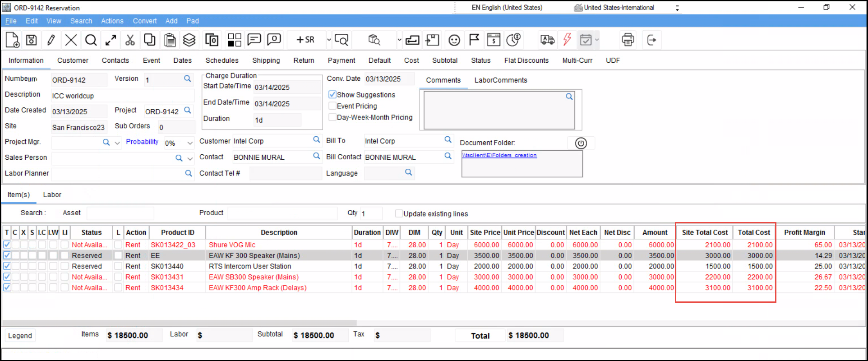Click the delivery truck toolbar icon

[x=547, y=40]
